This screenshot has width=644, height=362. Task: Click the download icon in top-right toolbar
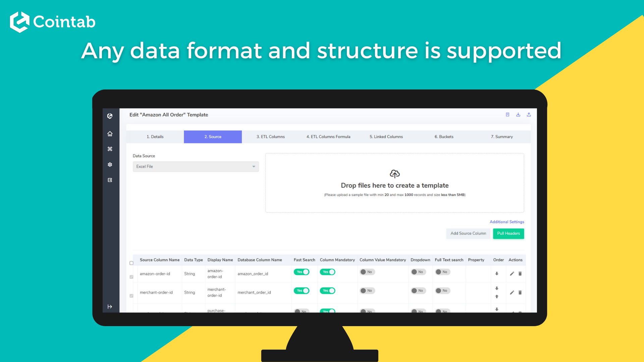[x=518, y=115]
